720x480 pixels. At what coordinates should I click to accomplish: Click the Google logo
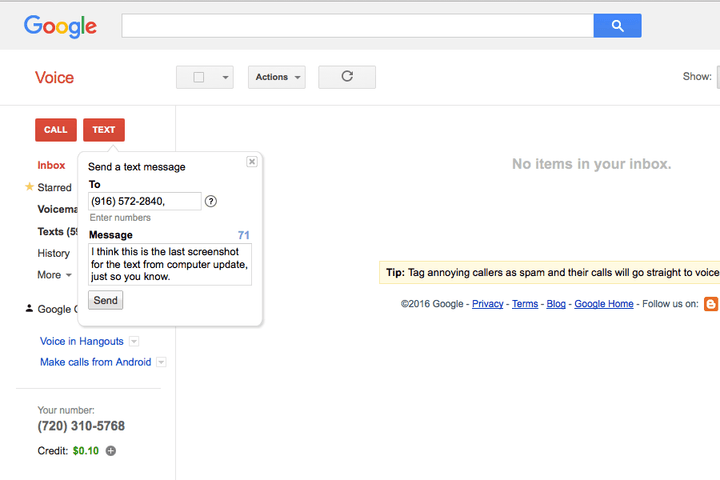click(x=60, y=27)
